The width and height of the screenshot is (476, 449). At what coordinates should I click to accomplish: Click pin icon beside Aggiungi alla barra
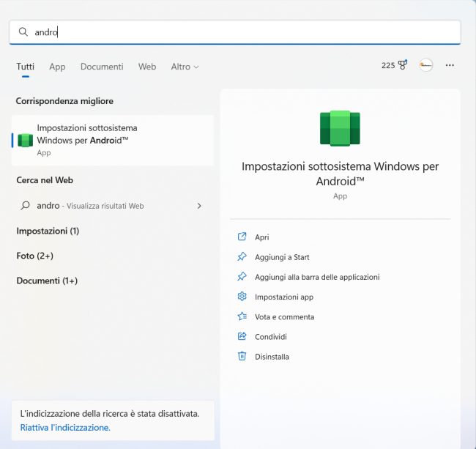(x=242, y=277)
